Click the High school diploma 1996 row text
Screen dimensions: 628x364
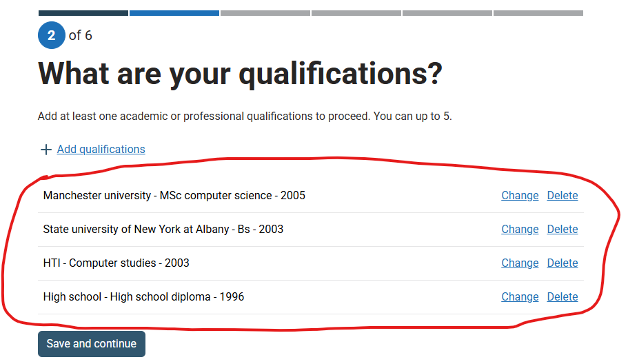tap(143, 296)
